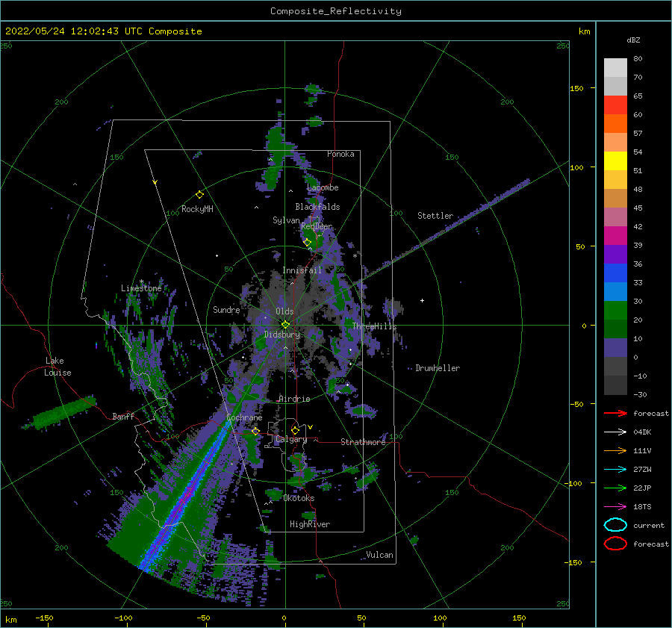
Task: Click the Strathmore town label
Action: [363, 442]
